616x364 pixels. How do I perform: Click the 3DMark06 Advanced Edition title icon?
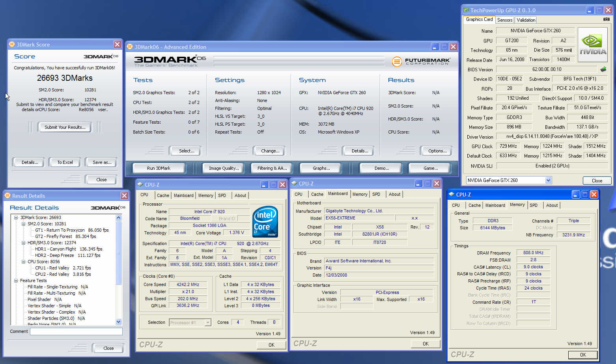tap(130, 47)
